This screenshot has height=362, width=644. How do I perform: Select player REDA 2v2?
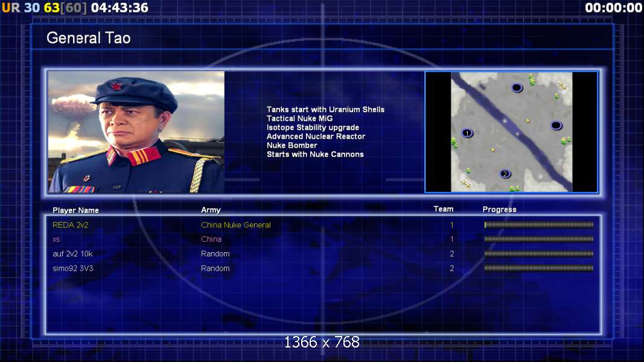[70, 225]
